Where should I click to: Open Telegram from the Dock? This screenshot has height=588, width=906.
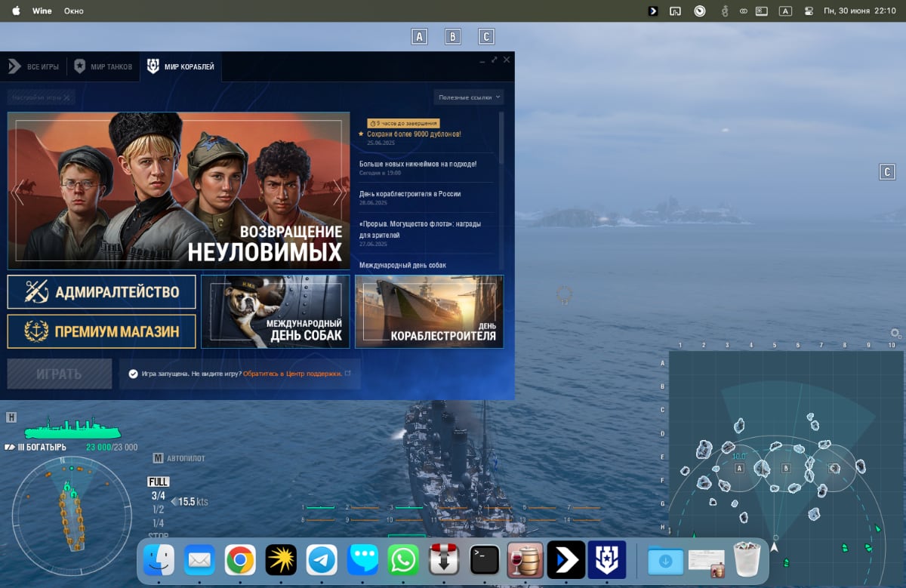click(x=322, y=560)
